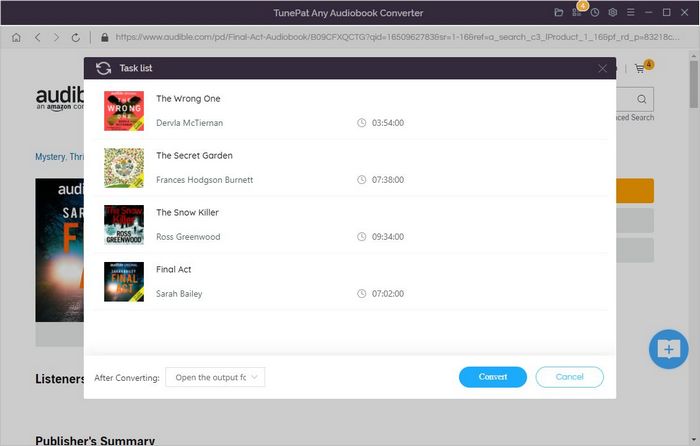This screenshot has height=446, width=700.
Task: Click the Audible logo
Action: [59, 98]
